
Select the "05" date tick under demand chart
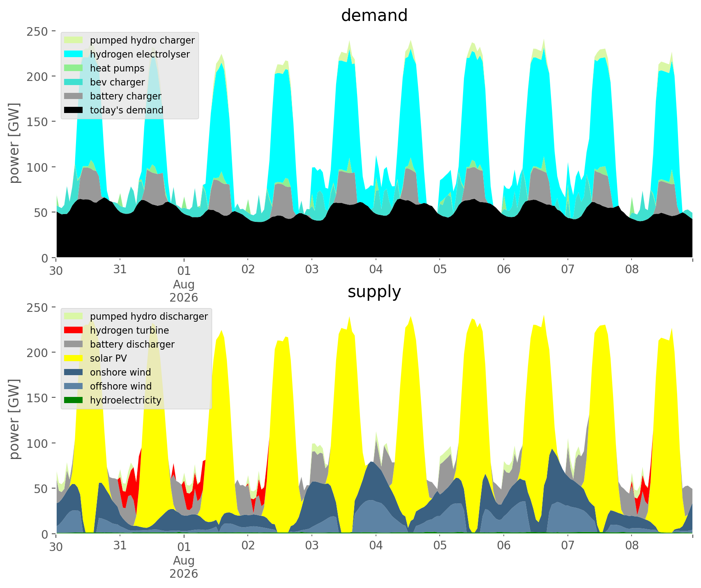point(440,270)
